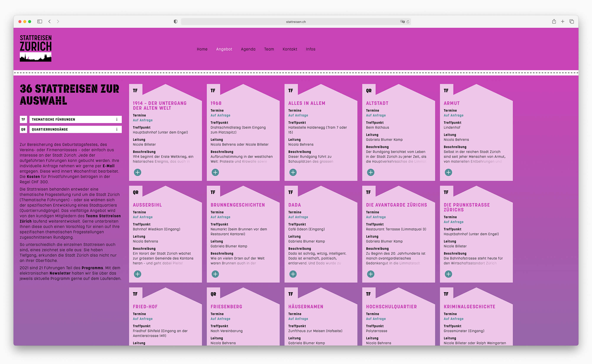Click the TF badge beside Thematische Führungen
This screenshot has width=592, height=364.
pyautogui.click(x=23, y=119)
